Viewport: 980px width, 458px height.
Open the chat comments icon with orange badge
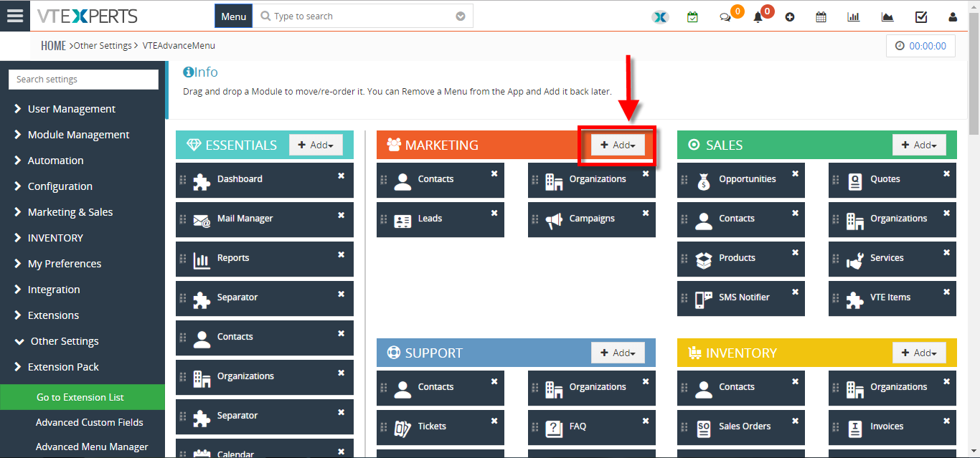[725, 17]
